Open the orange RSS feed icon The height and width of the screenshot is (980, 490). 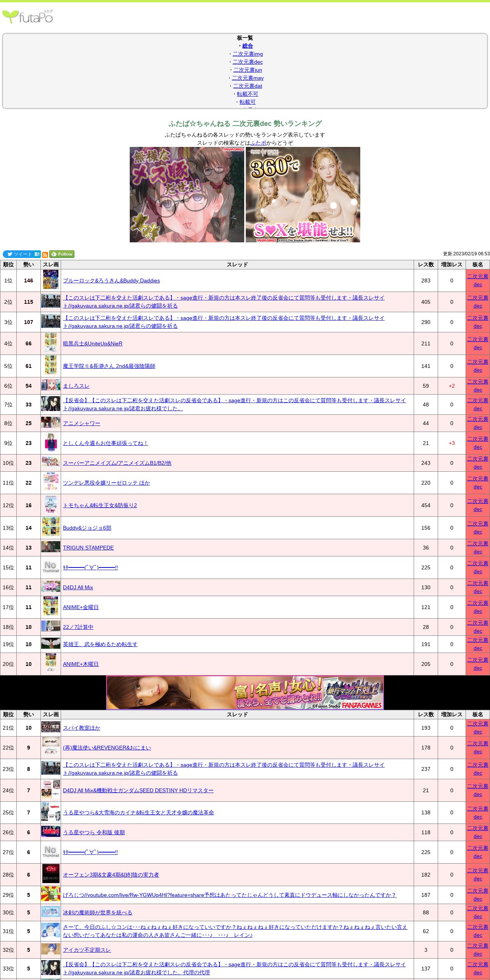point(45,255)
